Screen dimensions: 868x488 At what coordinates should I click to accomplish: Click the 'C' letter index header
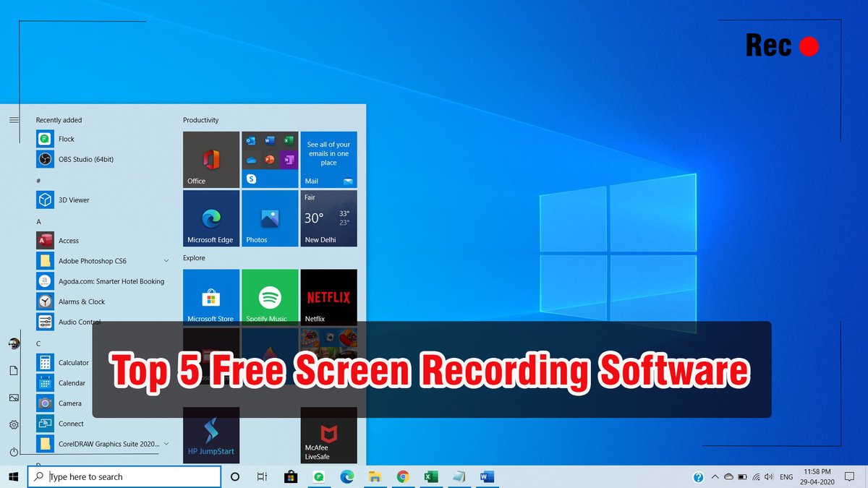(x=38, y=343)
